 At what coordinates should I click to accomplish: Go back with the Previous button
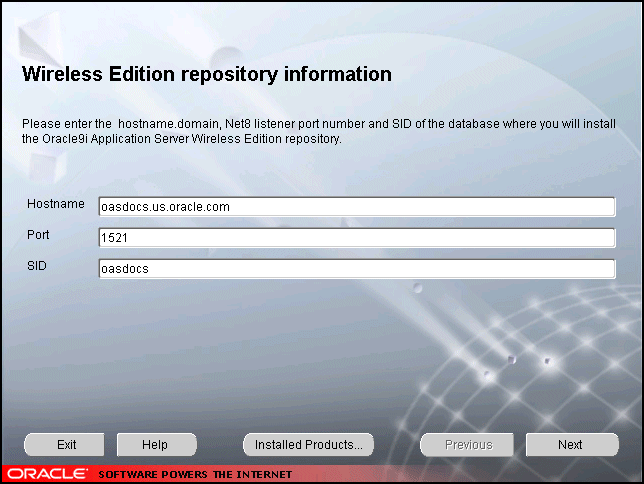(x=467, y=445)
